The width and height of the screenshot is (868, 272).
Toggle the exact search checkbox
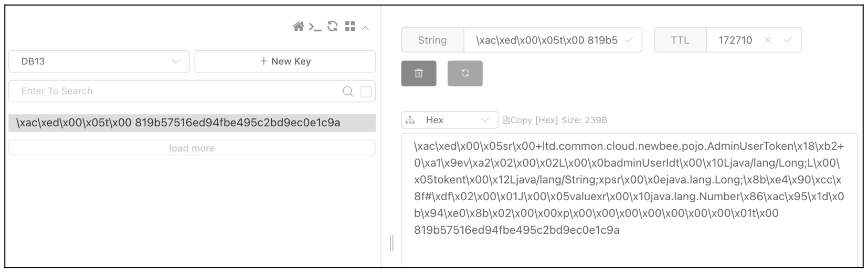pyautogui.click(x=366, y=92)
